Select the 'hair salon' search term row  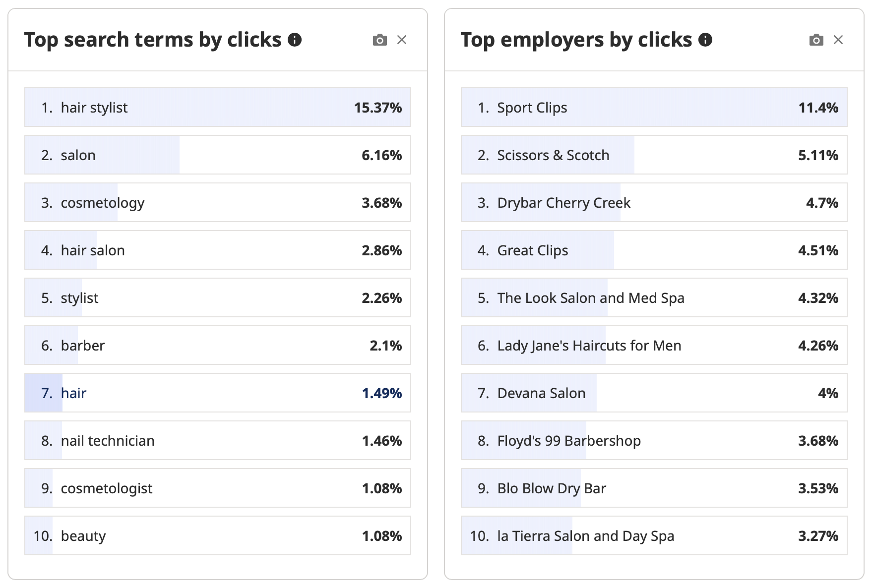218,250
